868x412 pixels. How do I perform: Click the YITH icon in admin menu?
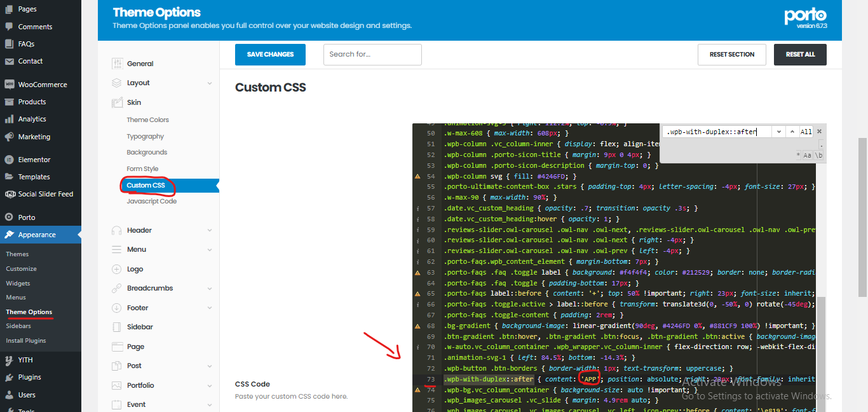9,360
